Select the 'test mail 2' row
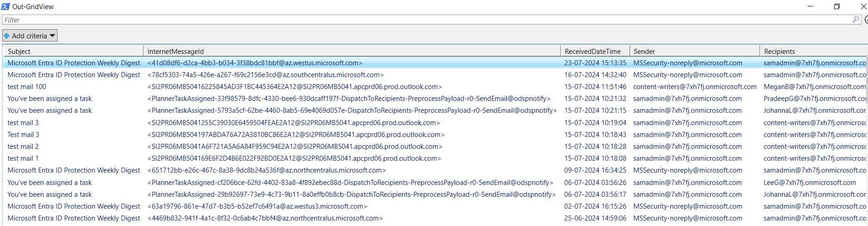Image resolution: width=868 pixels, height=226 pixels. (435, 147)
